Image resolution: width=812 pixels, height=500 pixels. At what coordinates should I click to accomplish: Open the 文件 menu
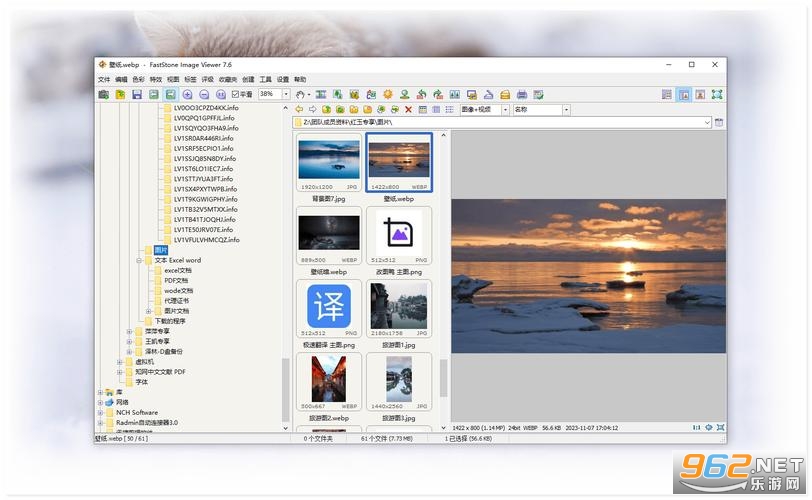(x=104, y=80)
